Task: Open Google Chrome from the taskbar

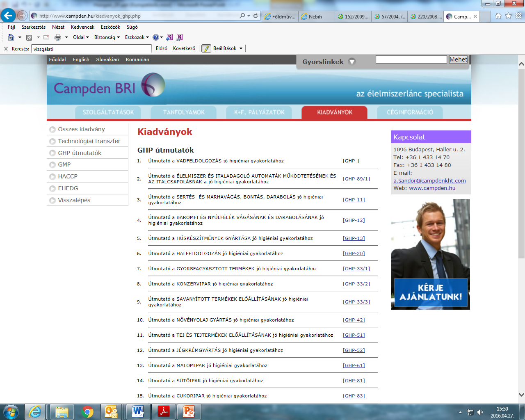Action: pyautogui.click(x=87, y=411)
